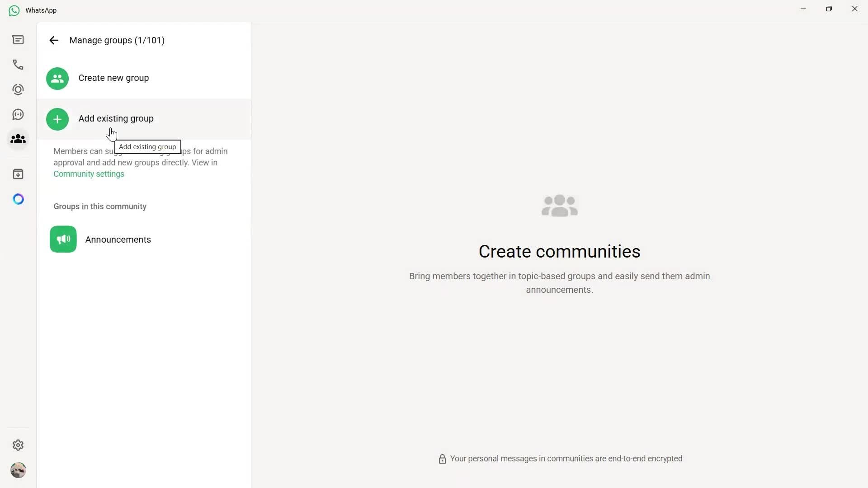Image resolution: width=868 pixels, height=488 pixels.
Task: Open the Calls tab in the sidebar
Action: [18, 65]
